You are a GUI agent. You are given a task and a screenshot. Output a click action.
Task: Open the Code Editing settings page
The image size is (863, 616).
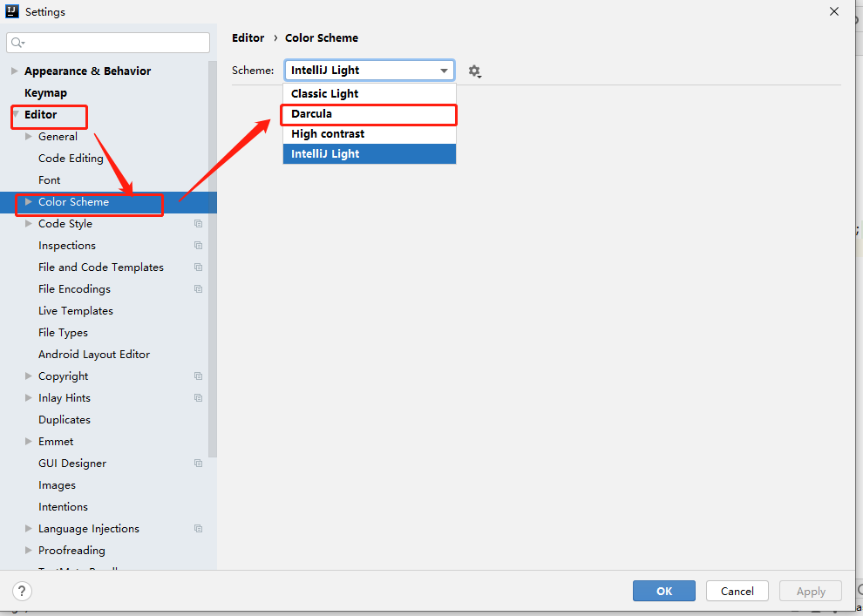(x=71, y=159)
